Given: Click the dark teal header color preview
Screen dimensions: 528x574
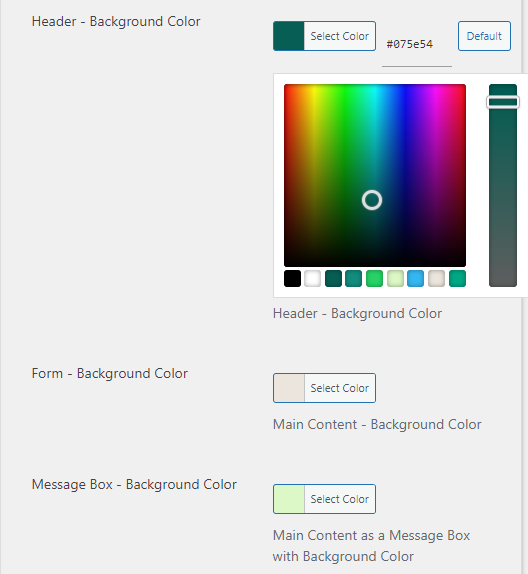Looking at the screenshot, I should click(289, 36).
